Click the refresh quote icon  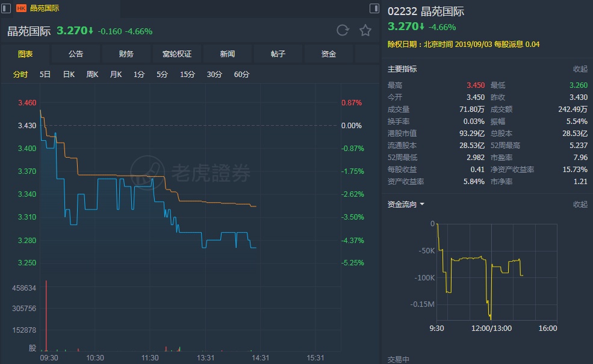tap(343, 31)
